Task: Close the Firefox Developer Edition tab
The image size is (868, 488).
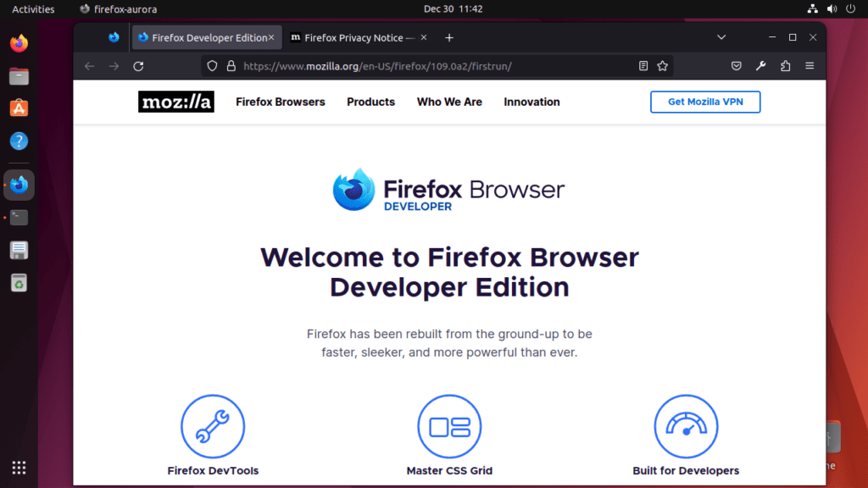Action: [x=271, y=37]
